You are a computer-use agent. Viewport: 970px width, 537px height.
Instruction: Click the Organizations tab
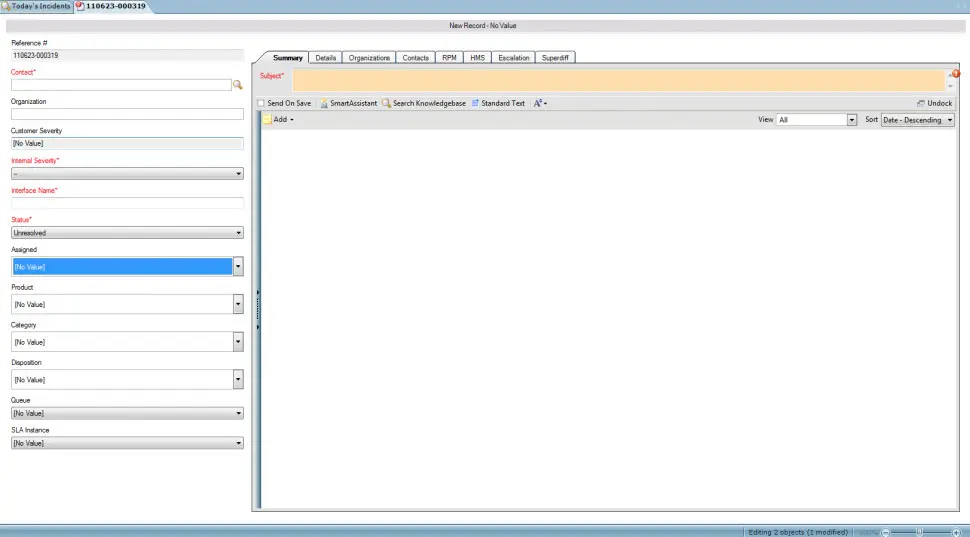click(369, 58)
